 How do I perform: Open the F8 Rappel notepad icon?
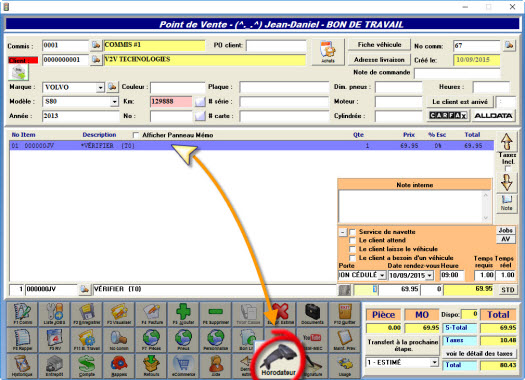[22, 340]
